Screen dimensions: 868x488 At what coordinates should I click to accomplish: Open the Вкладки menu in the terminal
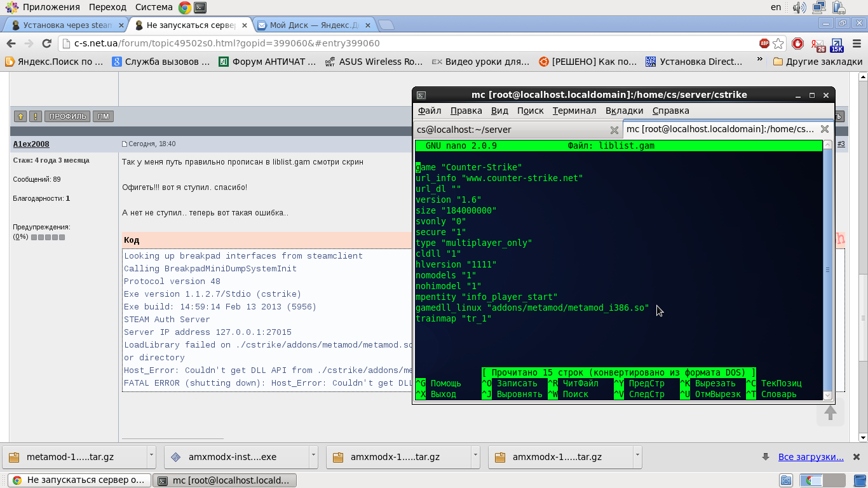coord(625,111)
